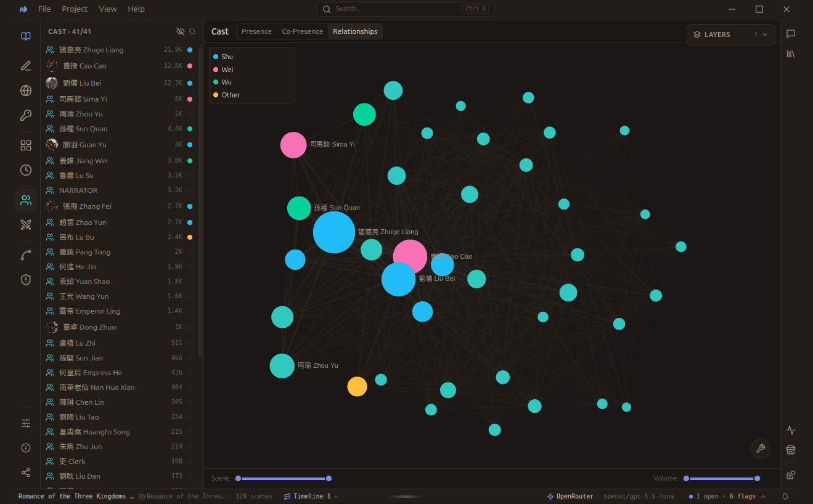813x504 pixels.
Task: Toggle Sun Quan green faction dot
Action: pyautogui.click(x=190, y=129)
